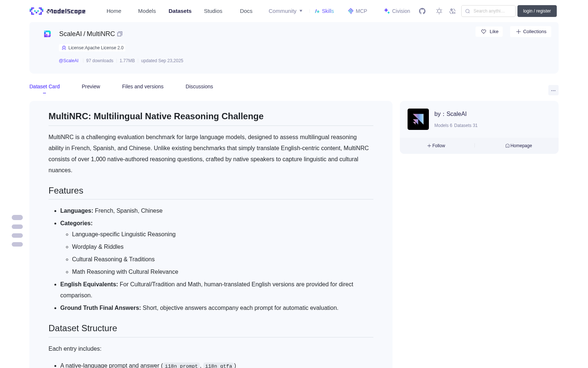Click the Civision sparkle icon
This screenshot has height=368, width=588.
point(387,11)
